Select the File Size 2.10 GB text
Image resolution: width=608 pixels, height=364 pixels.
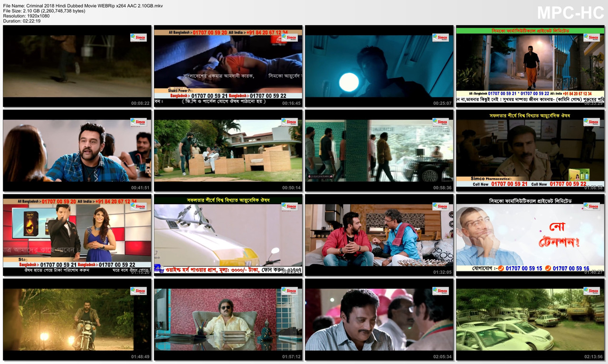point(44,10)
